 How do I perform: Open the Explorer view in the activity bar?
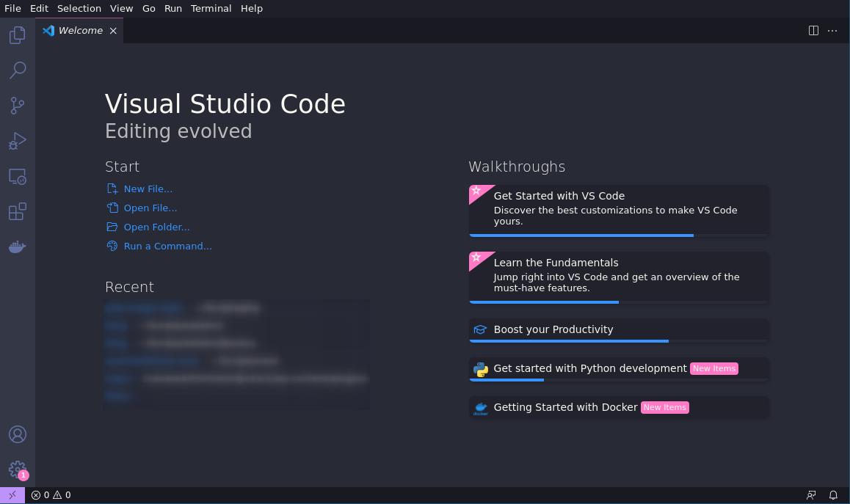click(18, 35)
